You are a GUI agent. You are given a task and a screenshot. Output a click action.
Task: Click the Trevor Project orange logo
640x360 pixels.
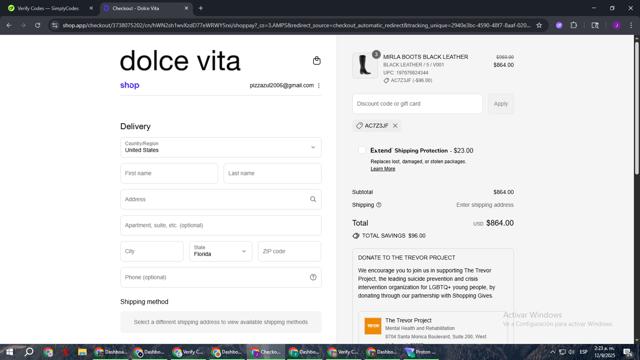pos(373,326)
